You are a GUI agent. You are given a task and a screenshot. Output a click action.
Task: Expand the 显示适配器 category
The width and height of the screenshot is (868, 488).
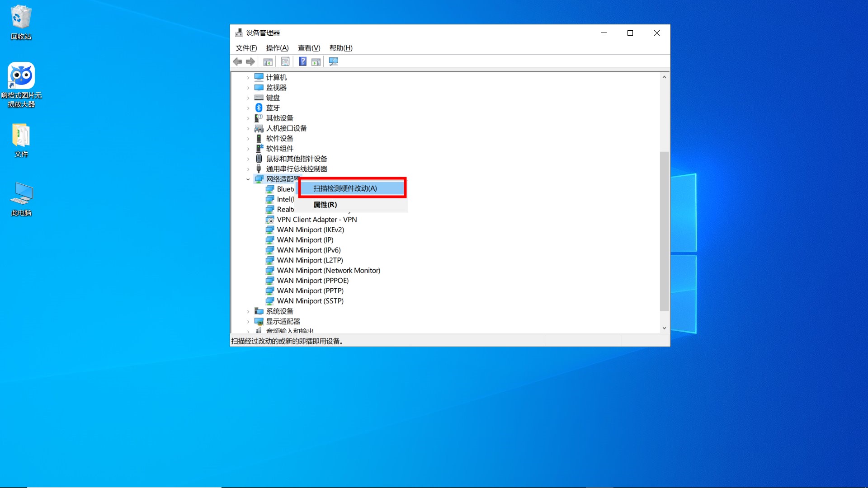point(248,322)
